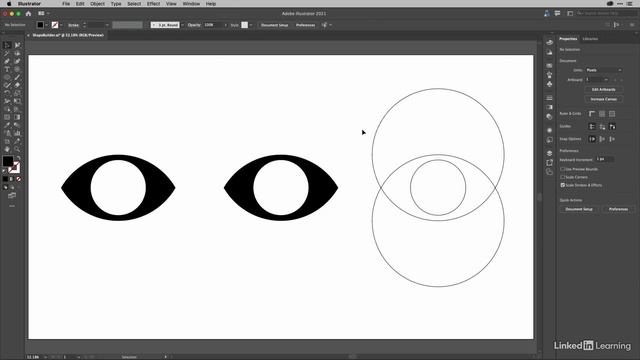This screenshot has height=360, width=640.
Task: Open the Symbols panel club icon
Action: click(549, 84)
